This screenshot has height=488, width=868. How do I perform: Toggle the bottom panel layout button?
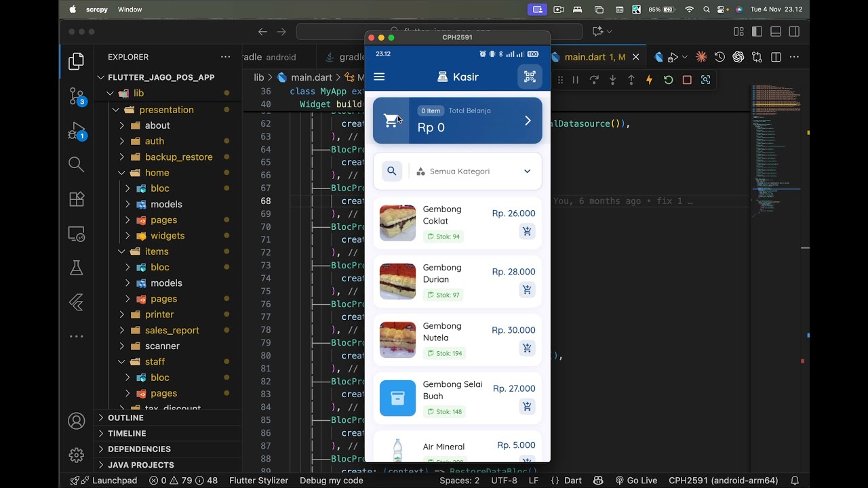pyautogui.click(x=776, y=31)
